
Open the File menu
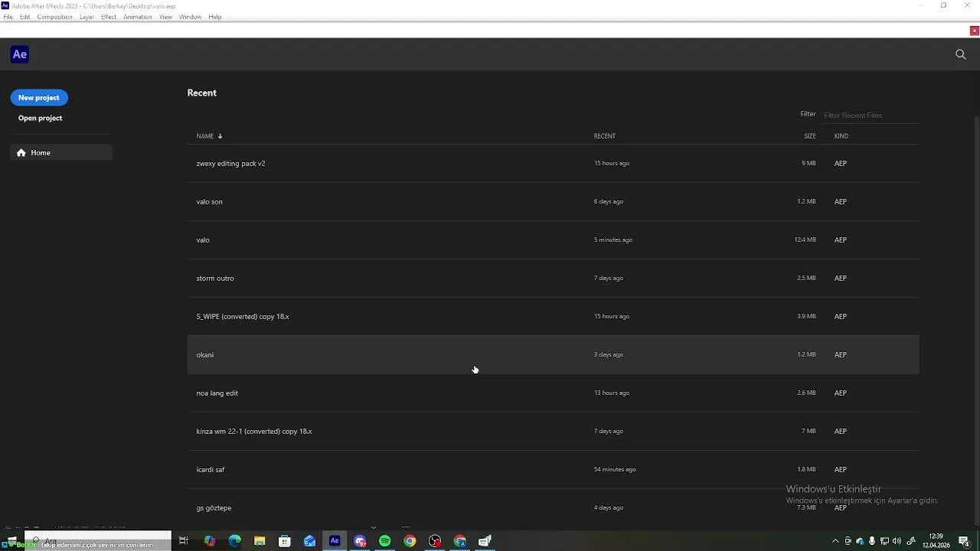tap(8, 17)
